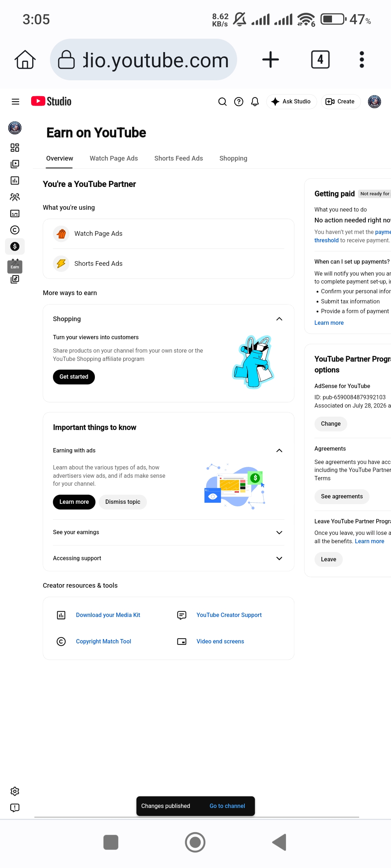Click the notifications bell icon
The height and width of the screenshot is (868, 391).
click(x=255, y=102)
